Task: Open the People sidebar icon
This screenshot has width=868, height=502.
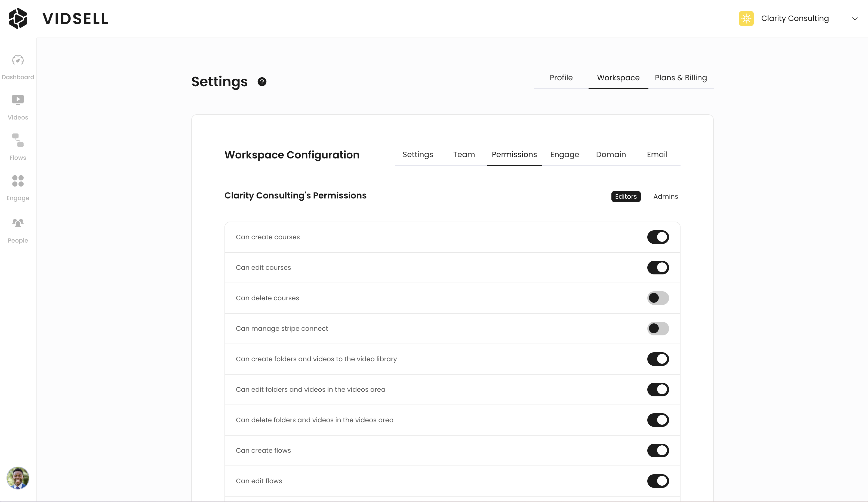Action: tap(18, 223)
